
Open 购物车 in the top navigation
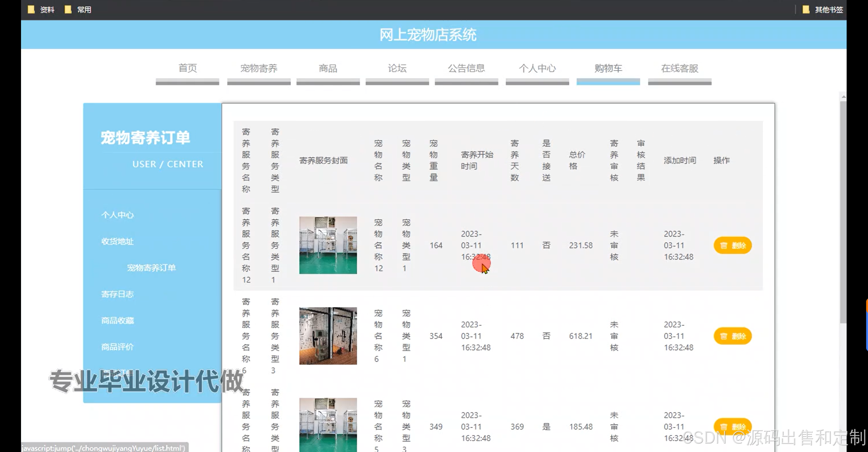(x=608, y=68)
